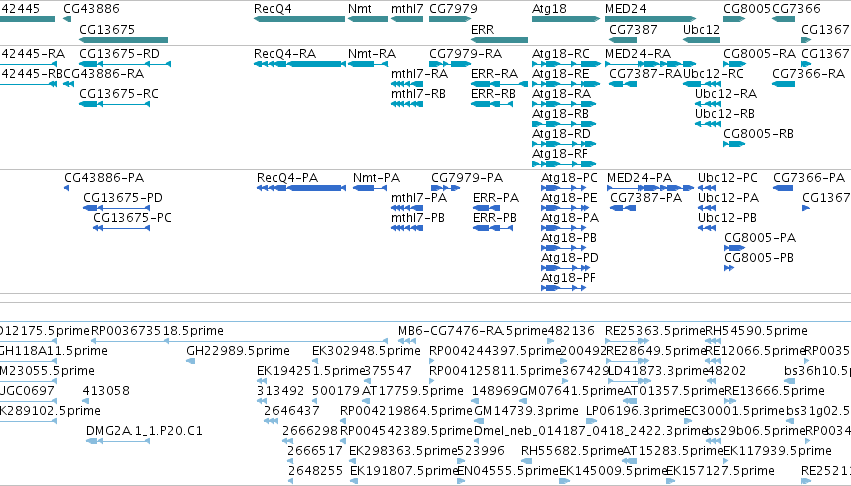Select the CG7979-RA transcript label
This screenshot has height=486, width=851.
pyautogui.click(x=466, y=54)
